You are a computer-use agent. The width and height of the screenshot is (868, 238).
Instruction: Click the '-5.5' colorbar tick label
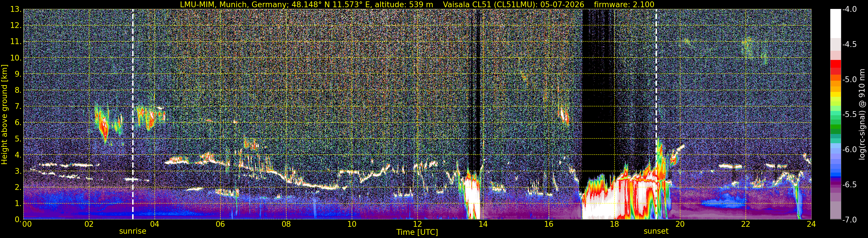pos(849,115)
